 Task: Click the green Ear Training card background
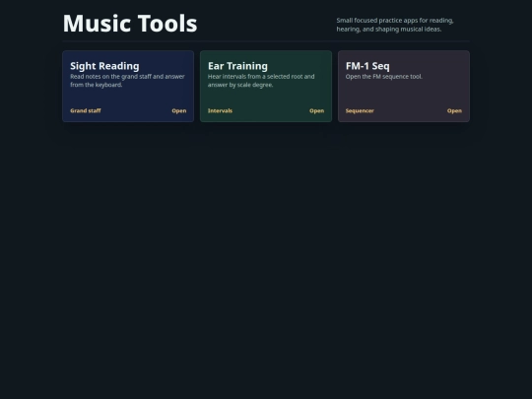(x=266, y=99)
